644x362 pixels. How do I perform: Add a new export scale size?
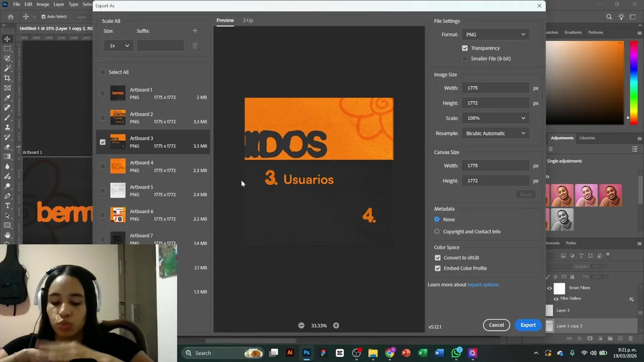point(195,31)
